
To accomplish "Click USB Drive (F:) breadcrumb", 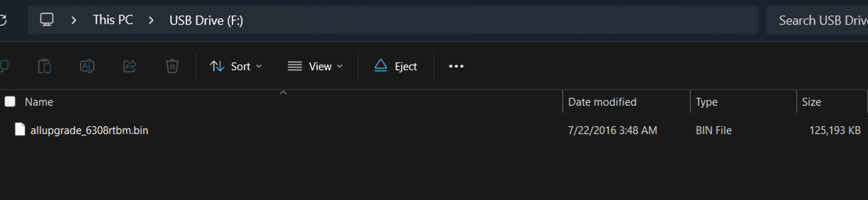I will click(206, 21).
